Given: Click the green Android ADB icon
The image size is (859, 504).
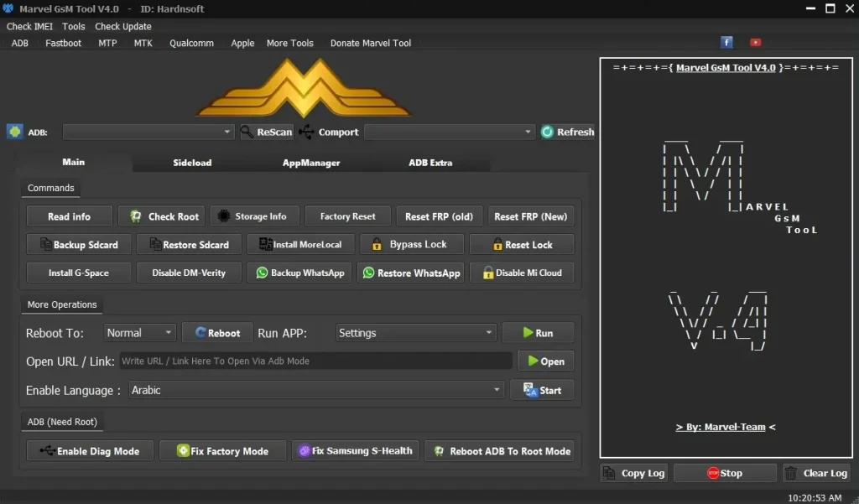Looking at the screenshot, I should coord(15,132).
